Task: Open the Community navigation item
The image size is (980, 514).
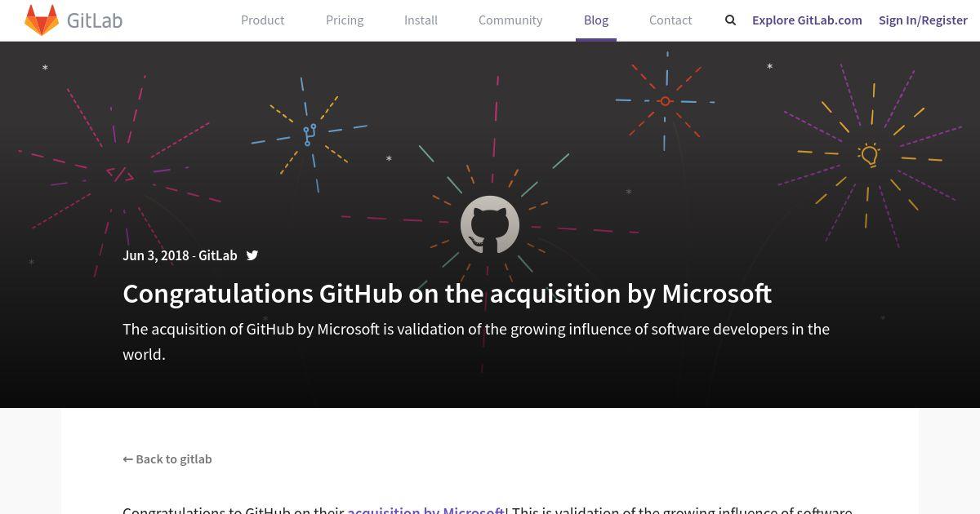Action: (x=510, y=20)
